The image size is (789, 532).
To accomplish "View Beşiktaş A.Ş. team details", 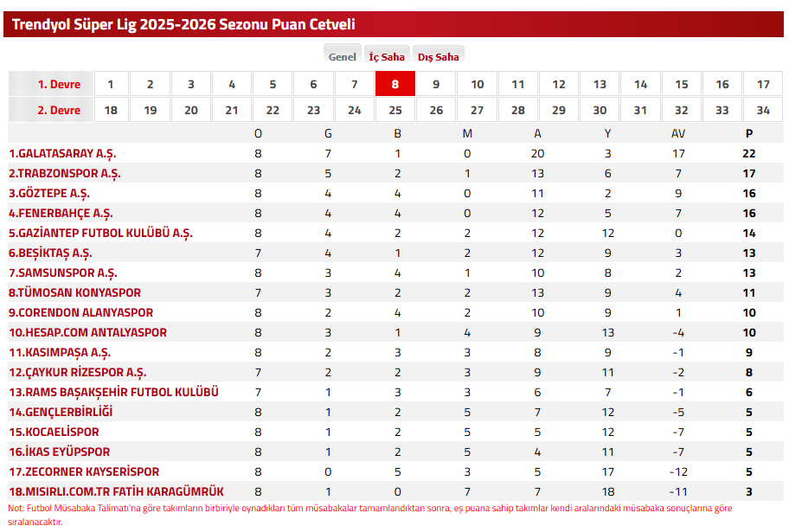I will pos(50,253).
